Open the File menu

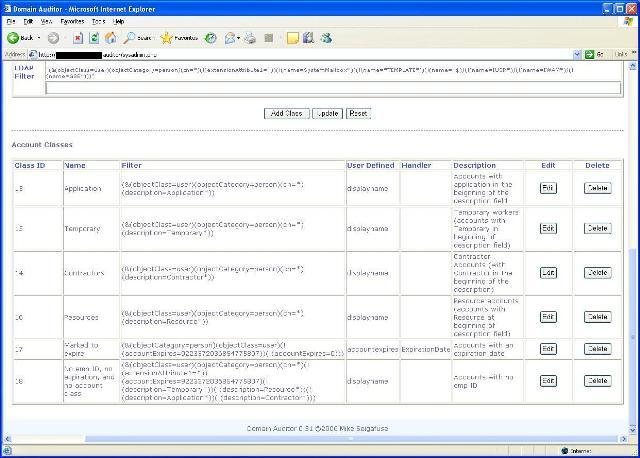(x=11, y=20)
